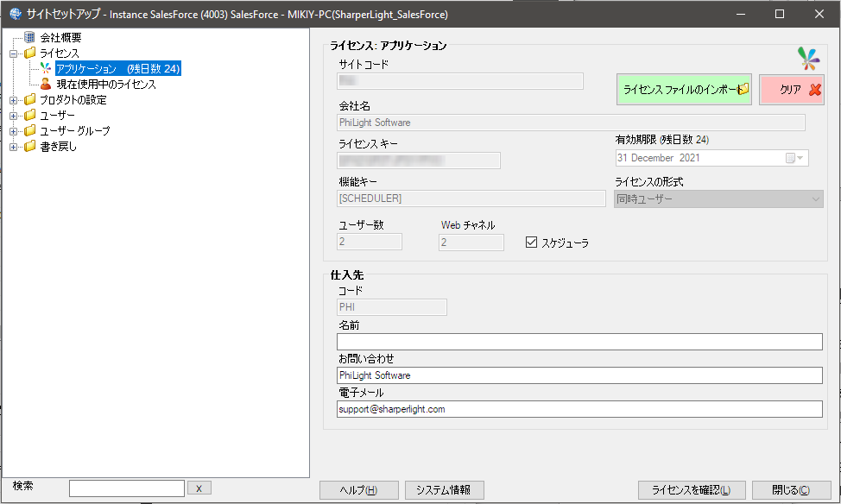Toggle the スケジューラ checkbox
Image resolution: width=841 pixels, height=504 pixels.
pyautogui.click(x=532, y=243)
